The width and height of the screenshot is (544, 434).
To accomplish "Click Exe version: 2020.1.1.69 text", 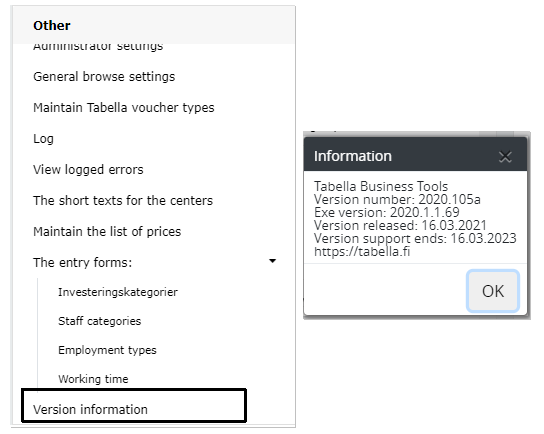I will point(387,212).
